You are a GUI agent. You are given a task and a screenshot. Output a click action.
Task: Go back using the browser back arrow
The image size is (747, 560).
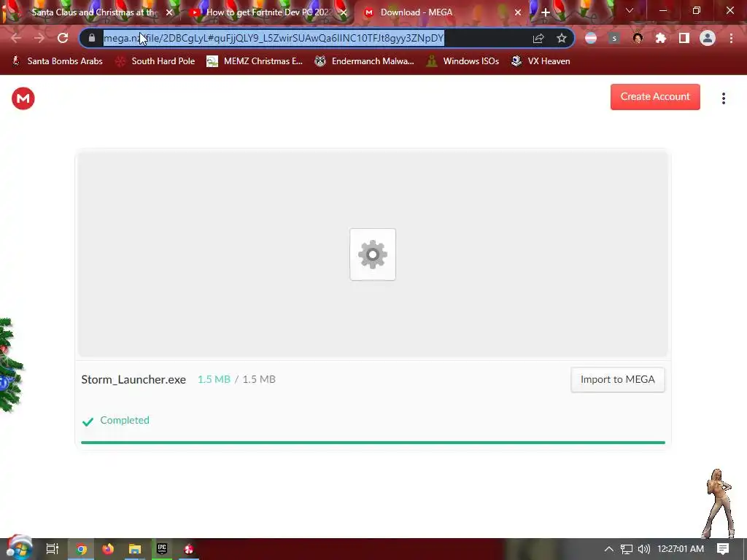[16, 38]
